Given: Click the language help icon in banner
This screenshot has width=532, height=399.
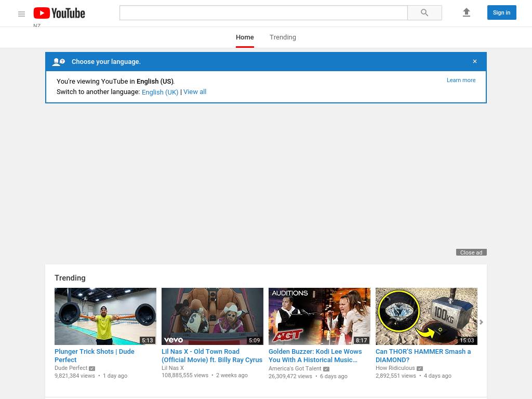Looking at the screenshot, I should (59, 62).
